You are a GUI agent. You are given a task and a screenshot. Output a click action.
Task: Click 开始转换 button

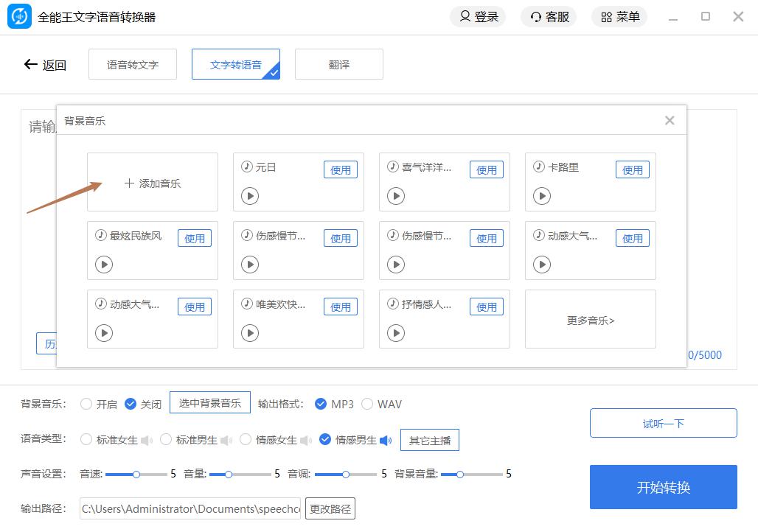coord(663,487)
